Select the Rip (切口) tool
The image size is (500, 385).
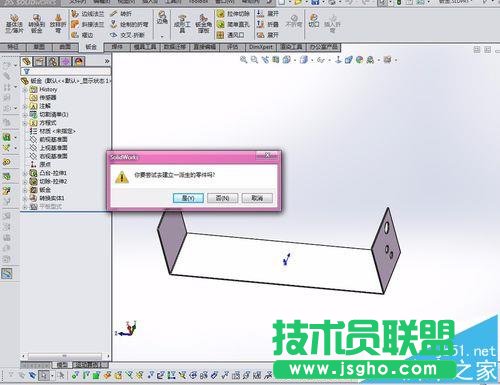click(314, 21)
